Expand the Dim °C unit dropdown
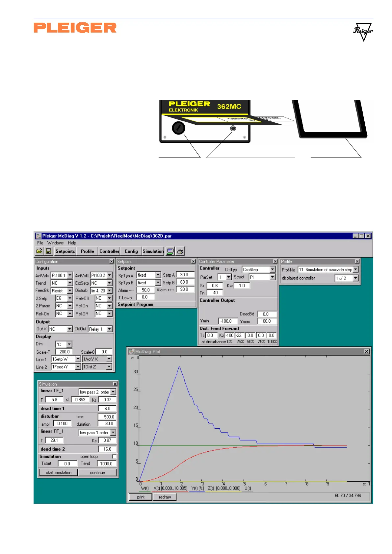Image resolution: width=392 pixels, height=554 pixels. [x=69, y=344]
